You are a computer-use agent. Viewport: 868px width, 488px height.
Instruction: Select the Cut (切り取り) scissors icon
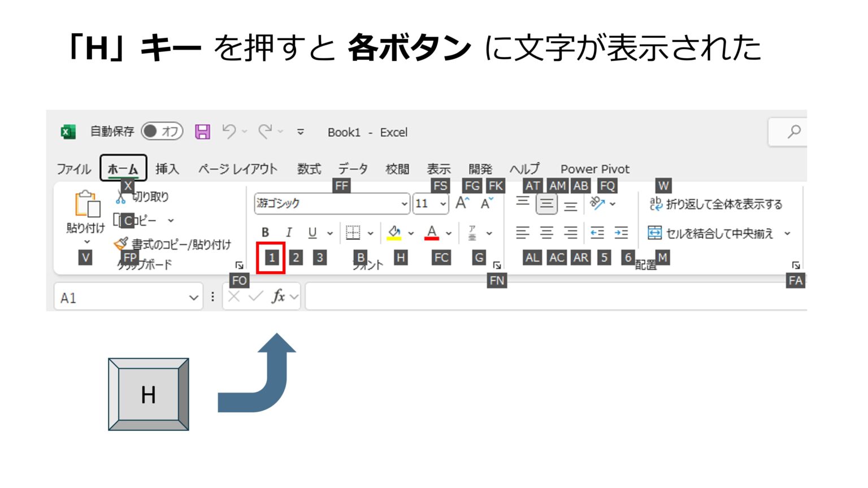tap(121, 197)
